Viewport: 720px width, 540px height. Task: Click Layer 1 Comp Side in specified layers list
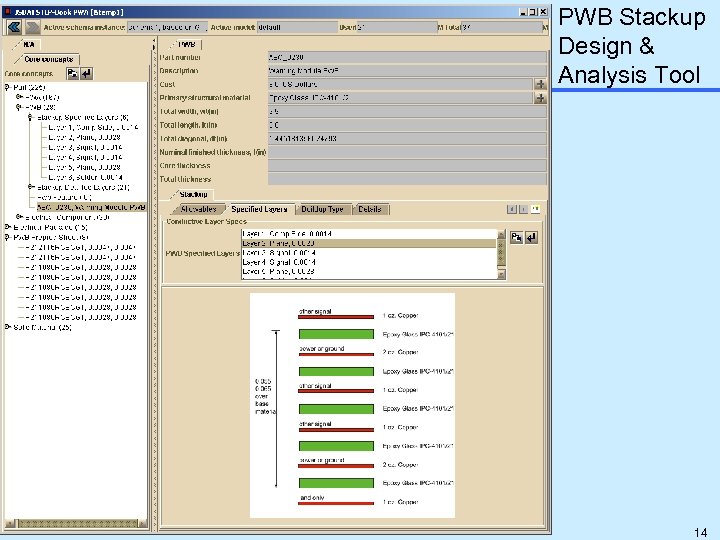pyautogui.click(x=369, y=234)
